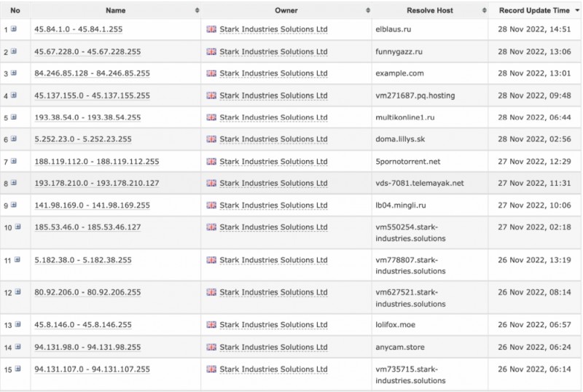Open IP range 193.38.54.0 - 193.38.54.255
Screen dimensions: 583x392
click(87, 117)
